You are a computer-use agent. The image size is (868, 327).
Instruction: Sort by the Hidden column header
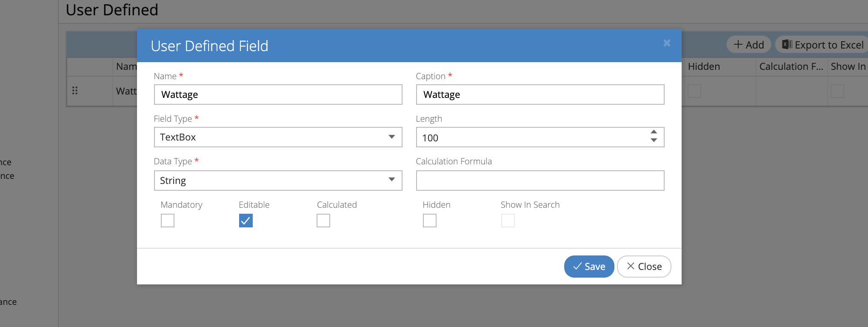click(x=704, y=66)
